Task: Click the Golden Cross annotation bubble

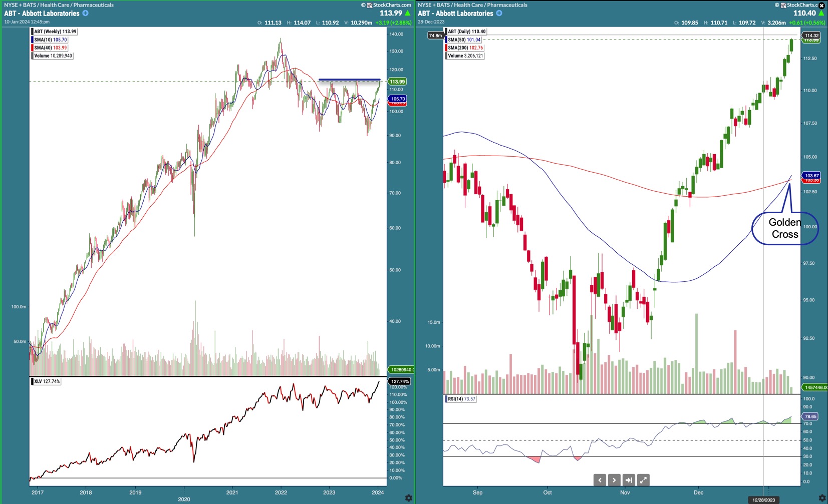Action: [784, 228]
